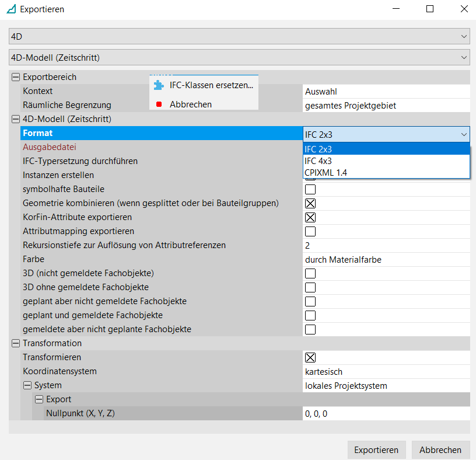Select the Räumliche Begrenzung row label

tap(67, 105)
